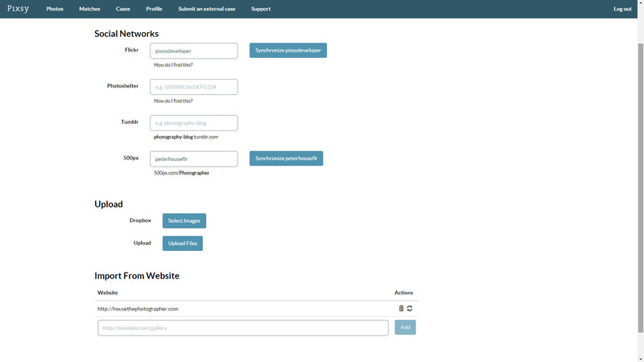Click the Actions column header
Image resolution: width=644 pixels, height=362 pixels.
(x=404, y=293)
